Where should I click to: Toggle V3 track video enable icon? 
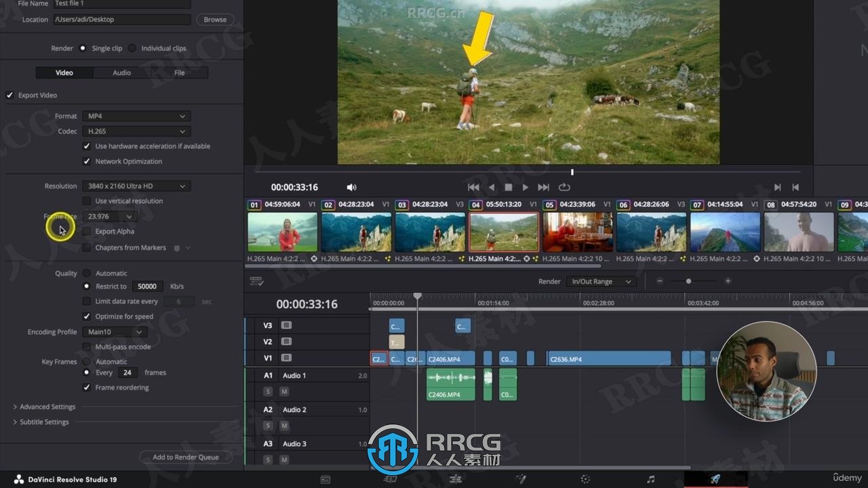click(286, 325)
